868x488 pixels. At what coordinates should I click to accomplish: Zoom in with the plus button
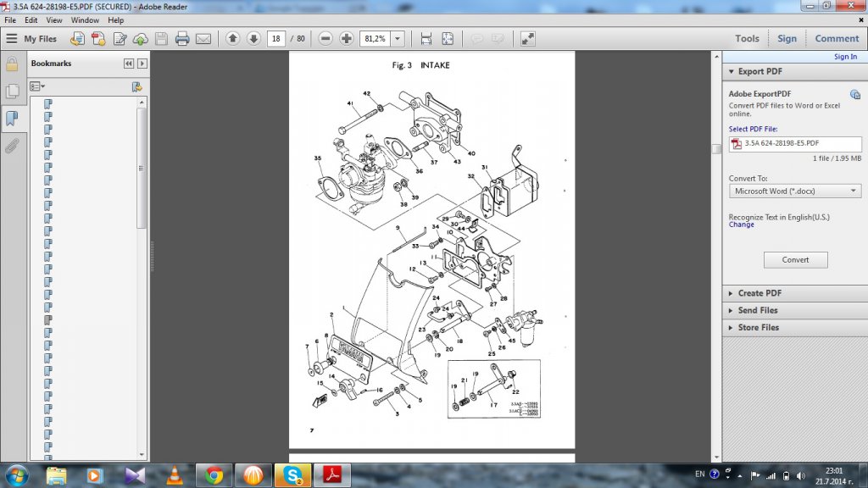[x=347, y=39]
